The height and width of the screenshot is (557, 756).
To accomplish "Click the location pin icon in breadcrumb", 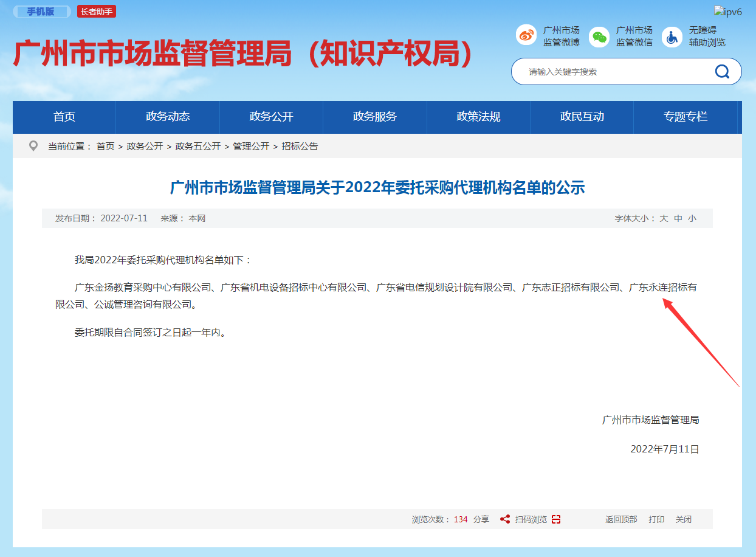I will (x=33, y=146).
